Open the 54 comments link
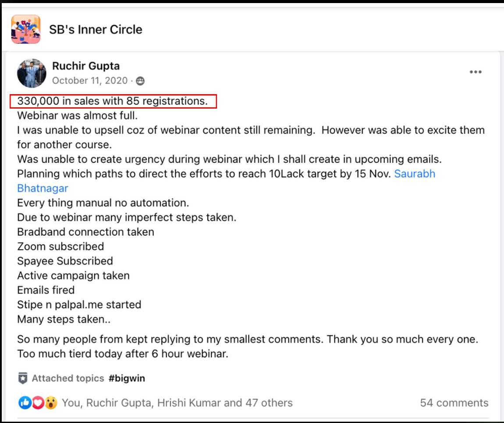The width and height of the screenshot is (504, 423). coord(454,403)
